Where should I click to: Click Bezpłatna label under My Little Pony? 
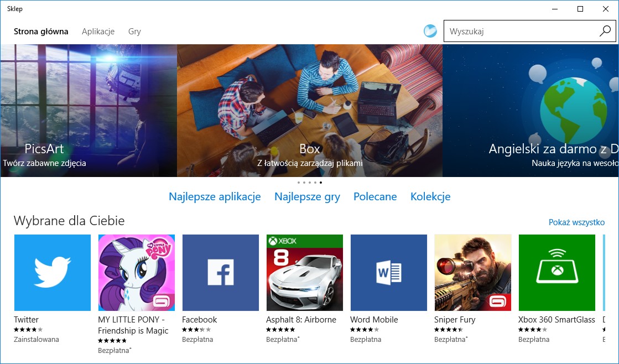coord(115,351)
